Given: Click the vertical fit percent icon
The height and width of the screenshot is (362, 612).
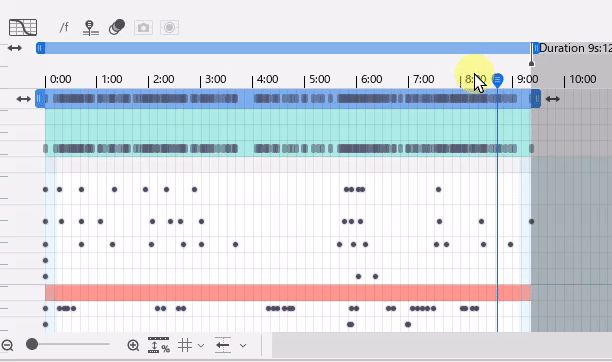Looking at the screenshot, I should coord(158,345).
